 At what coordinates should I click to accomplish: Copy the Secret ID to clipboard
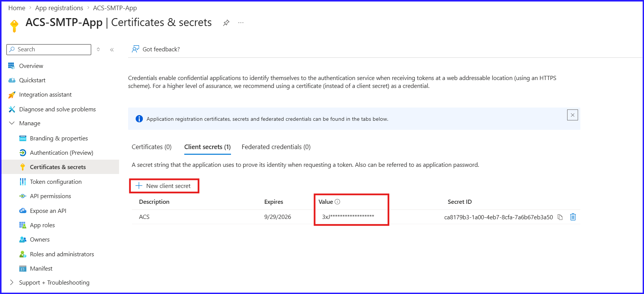[x=560, y=217]
